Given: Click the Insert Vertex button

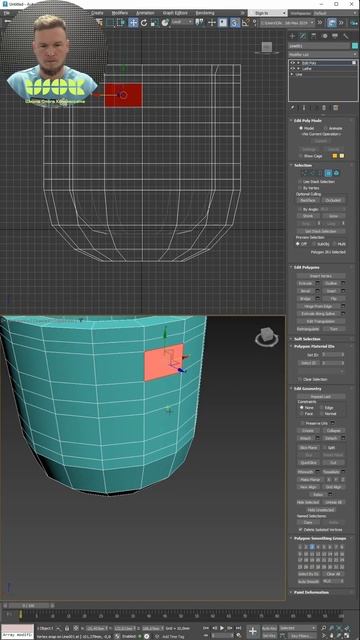Looking at the screenshot, I should click(321, 276).
